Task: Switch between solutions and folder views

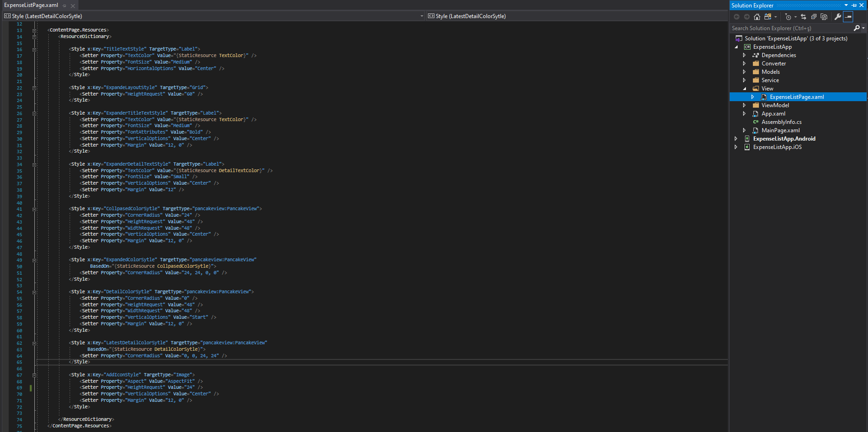Action: point(768,17)
